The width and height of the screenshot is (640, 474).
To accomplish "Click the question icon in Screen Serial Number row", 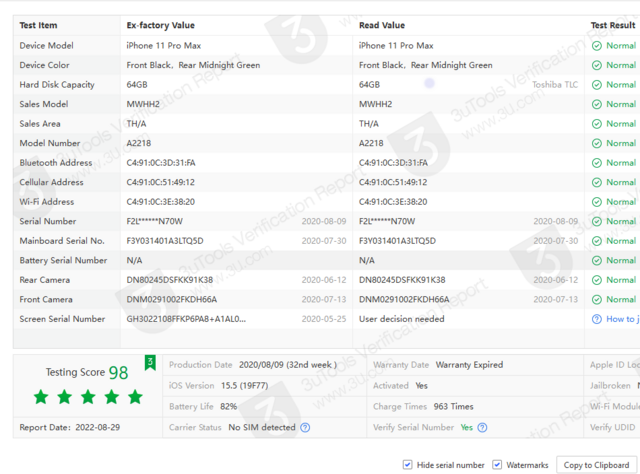I will pyautogui.click(x=597, y=319).
